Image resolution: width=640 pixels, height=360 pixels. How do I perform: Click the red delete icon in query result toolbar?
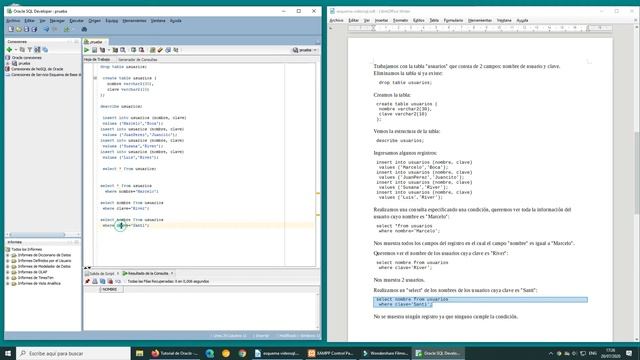point(110,281)
